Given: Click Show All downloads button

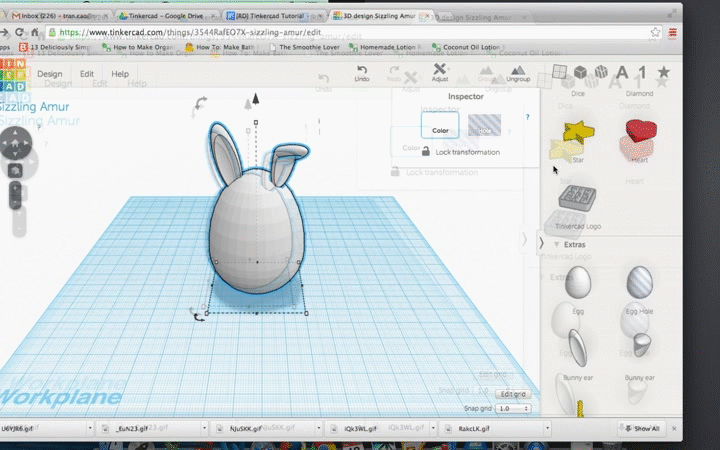Looking at the screenshot, I should (x=640, y=429).
